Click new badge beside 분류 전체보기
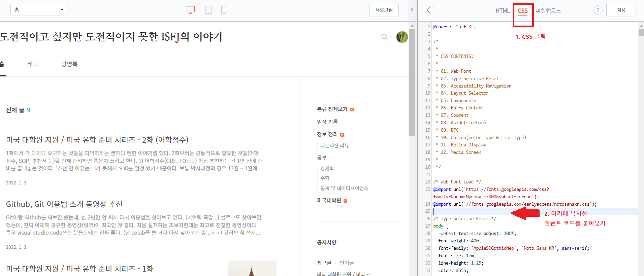644x276 pixels. (x=352, y=110)
